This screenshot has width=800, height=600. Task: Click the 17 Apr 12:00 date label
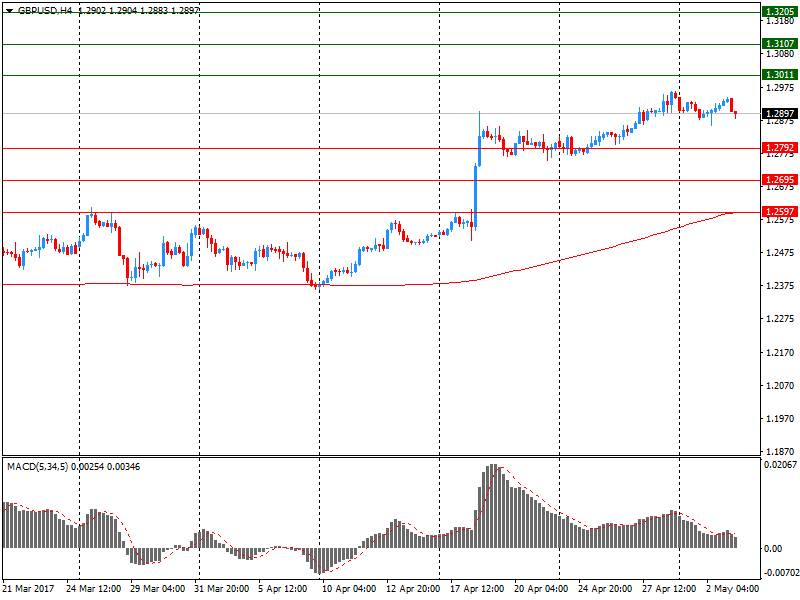(477, 589)
